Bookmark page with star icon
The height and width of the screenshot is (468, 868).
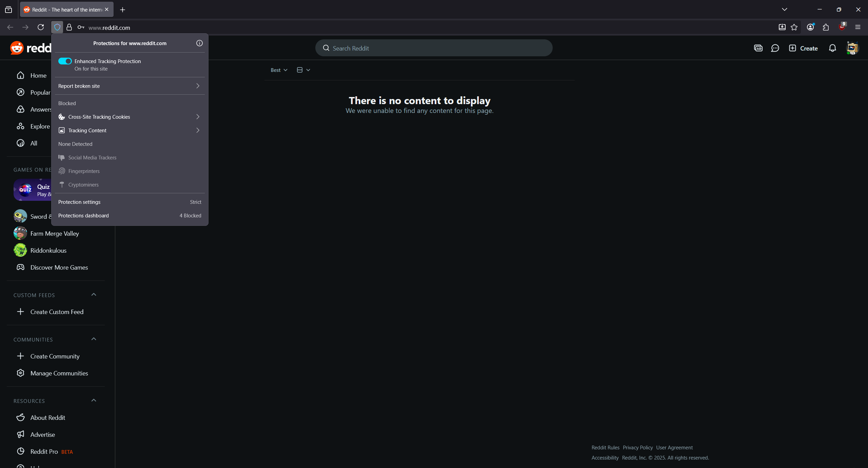tap(794, 27)
